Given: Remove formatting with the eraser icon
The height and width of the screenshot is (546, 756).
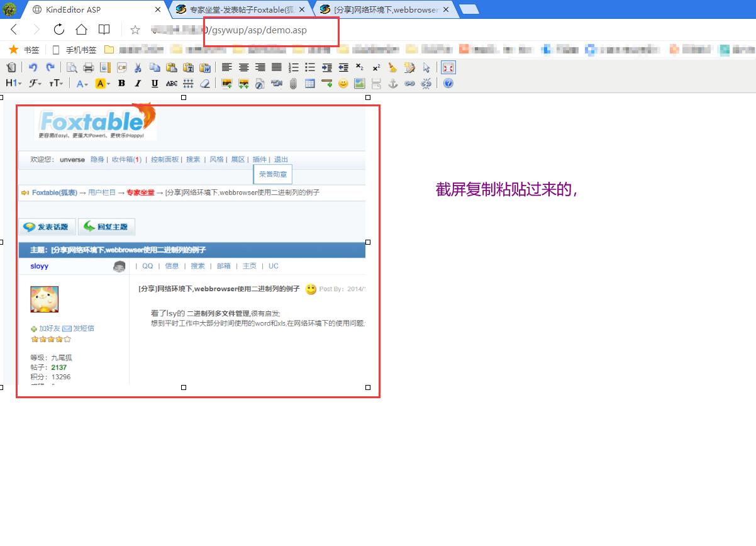Looking at the screenshot, I should pyautogui.click(x=204, y=83).
